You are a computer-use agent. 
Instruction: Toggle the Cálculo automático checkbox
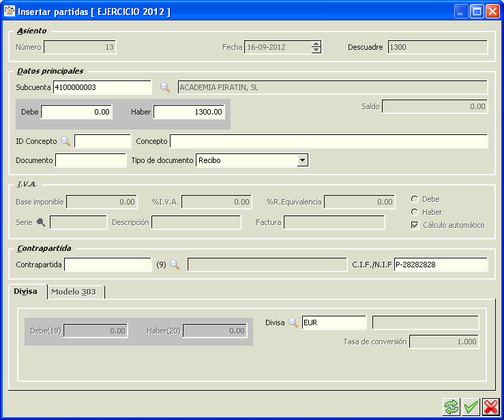click(415, 225)
